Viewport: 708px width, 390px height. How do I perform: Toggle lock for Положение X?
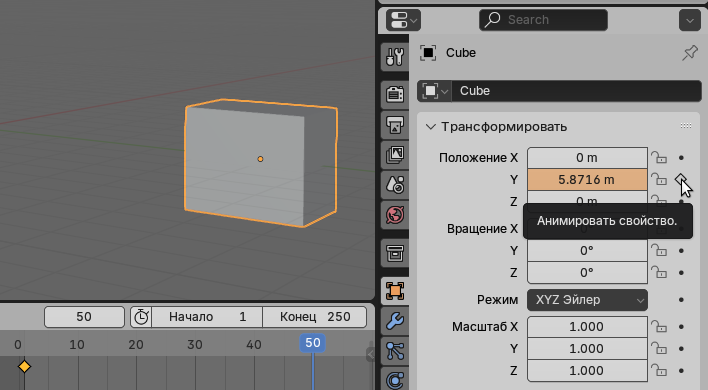pyautogui.click(x=659, y=158)
